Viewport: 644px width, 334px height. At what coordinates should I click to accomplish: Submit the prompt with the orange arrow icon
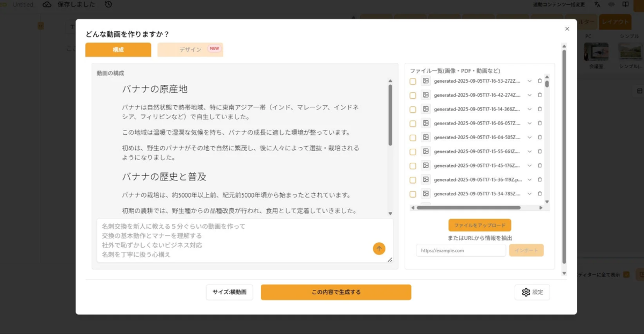click(x=379, y=249)
